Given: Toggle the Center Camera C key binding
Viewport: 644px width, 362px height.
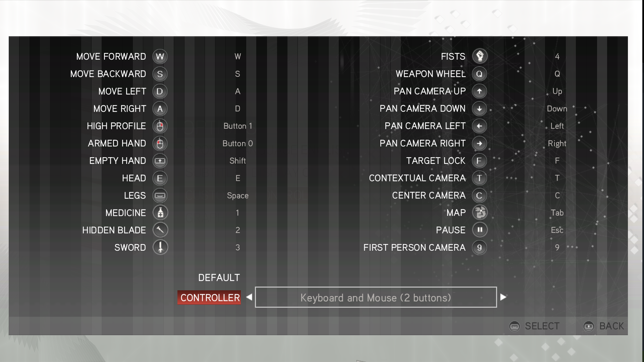Looking at the screenshot, I should tap(557, 195).
